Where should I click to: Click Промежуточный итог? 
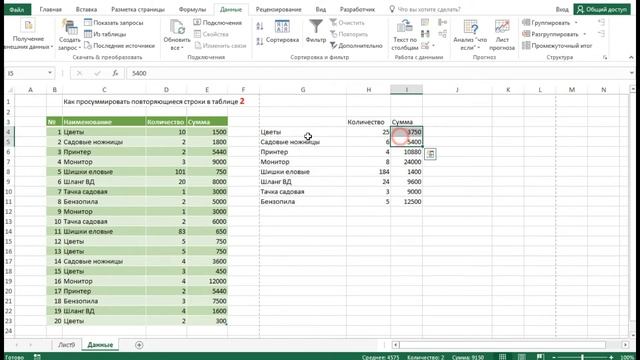[557, 46]
